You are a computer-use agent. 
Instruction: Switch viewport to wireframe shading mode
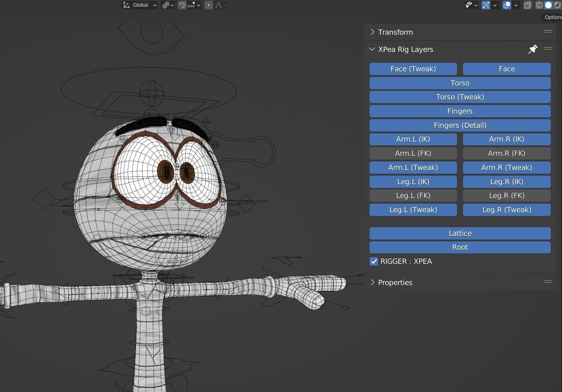pos(539,5)
